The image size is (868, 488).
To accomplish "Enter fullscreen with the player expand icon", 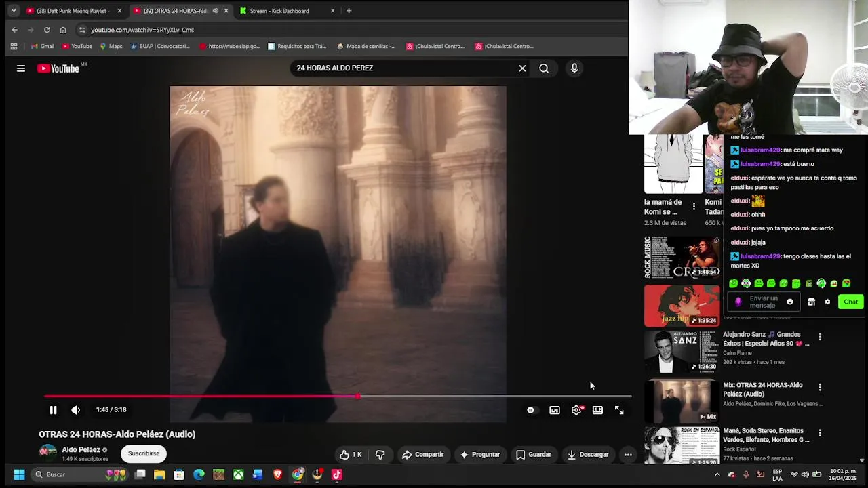I will click(x=619, y=410).
